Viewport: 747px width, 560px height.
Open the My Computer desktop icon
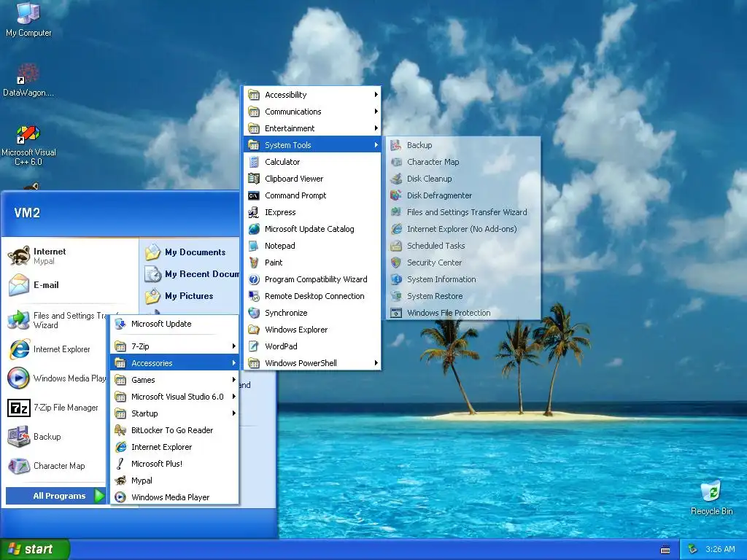click(x=28, y=19)
